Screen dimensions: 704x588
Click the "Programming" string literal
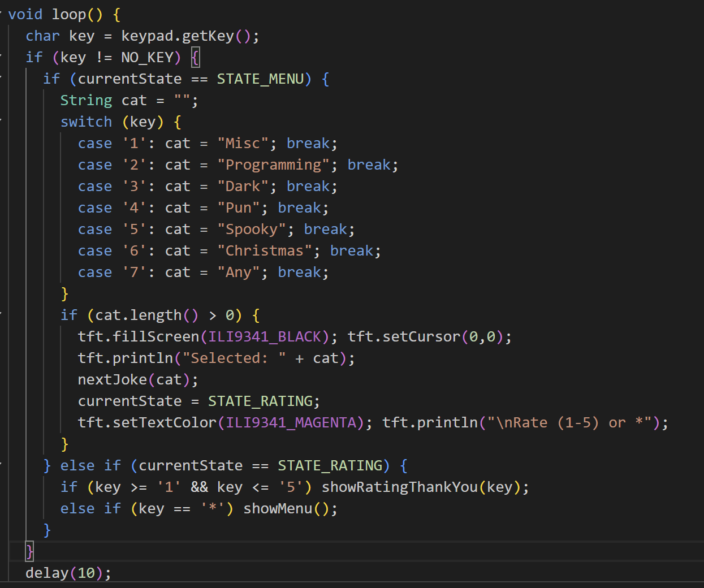[x=274, y=165]
